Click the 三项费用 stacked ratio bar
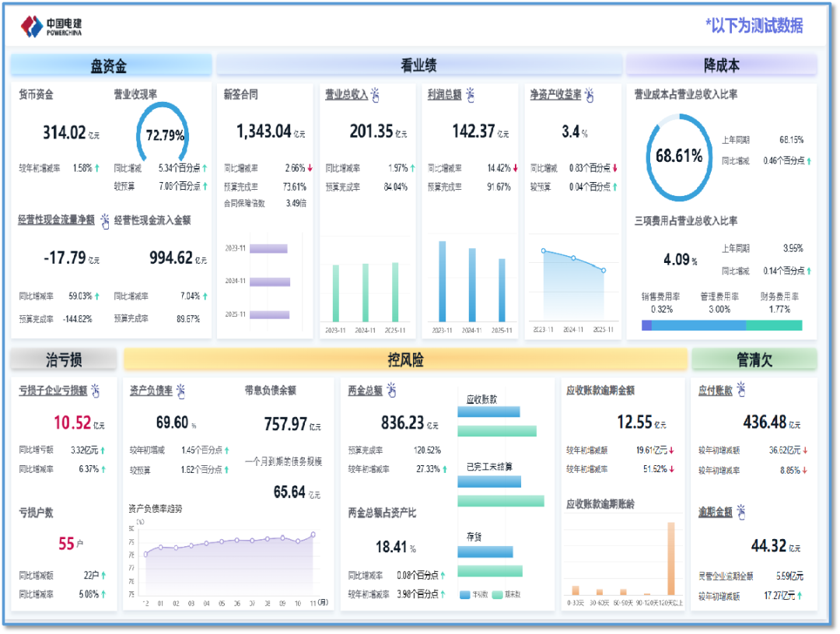 tap(721, 324)
